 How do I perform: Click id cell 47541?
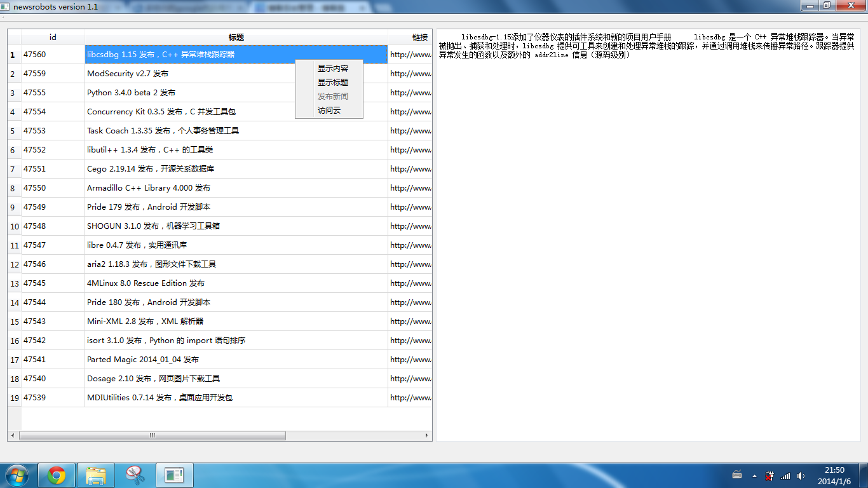tap(53, 360)
